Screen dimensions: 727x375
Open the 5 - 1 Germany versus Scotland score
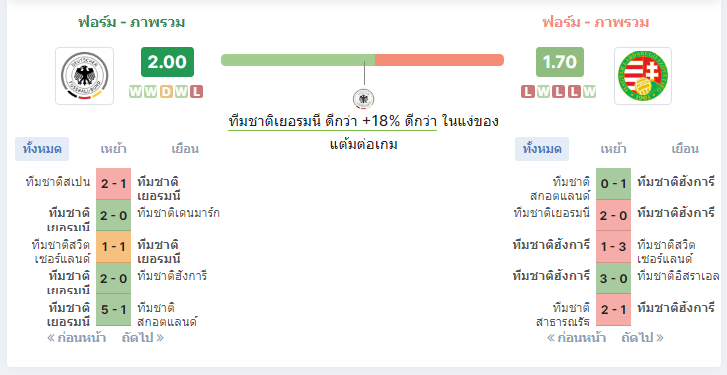pyautogui.click(x=114, y=310)
